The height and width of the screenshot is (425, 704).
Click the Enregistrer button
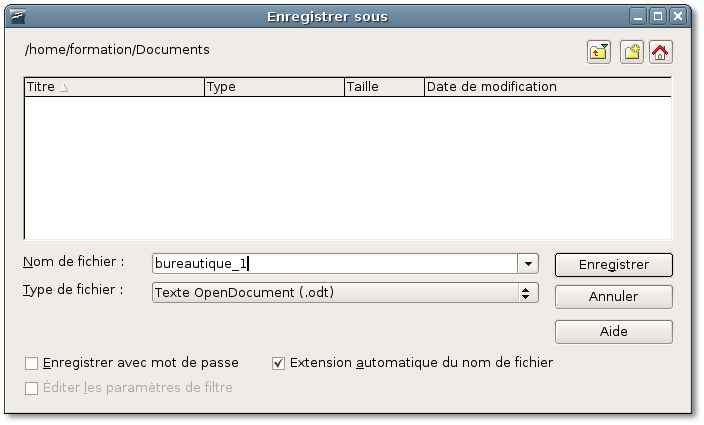(x=614, y=265)
